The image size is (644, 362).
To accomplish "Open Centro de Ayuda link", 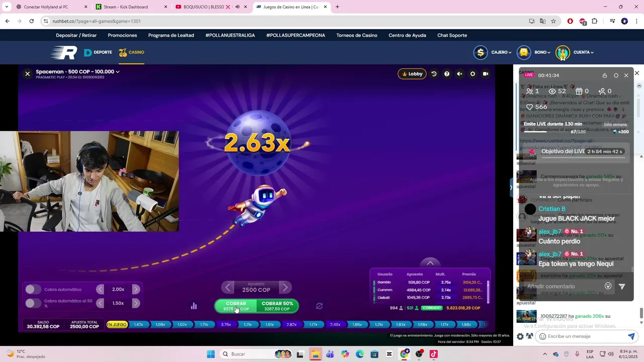I will (407, 35).
